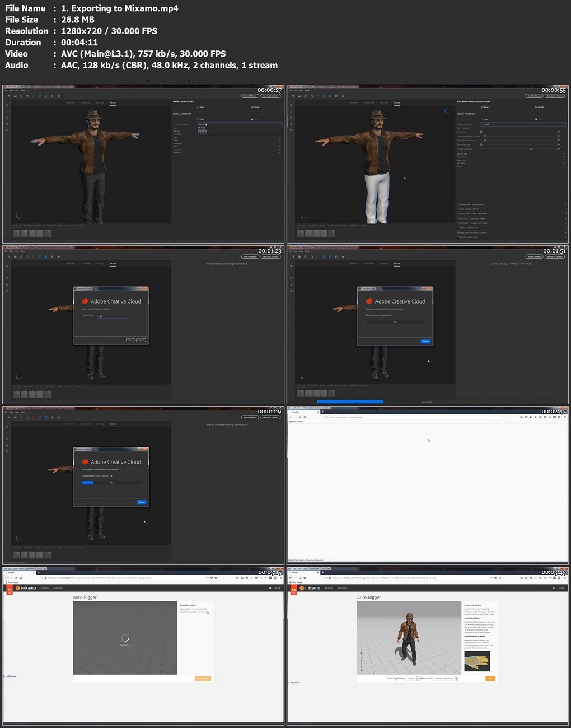
Task: Click Creative Cloud logo in 00:01:23 dialog
Action: [85, 301]
